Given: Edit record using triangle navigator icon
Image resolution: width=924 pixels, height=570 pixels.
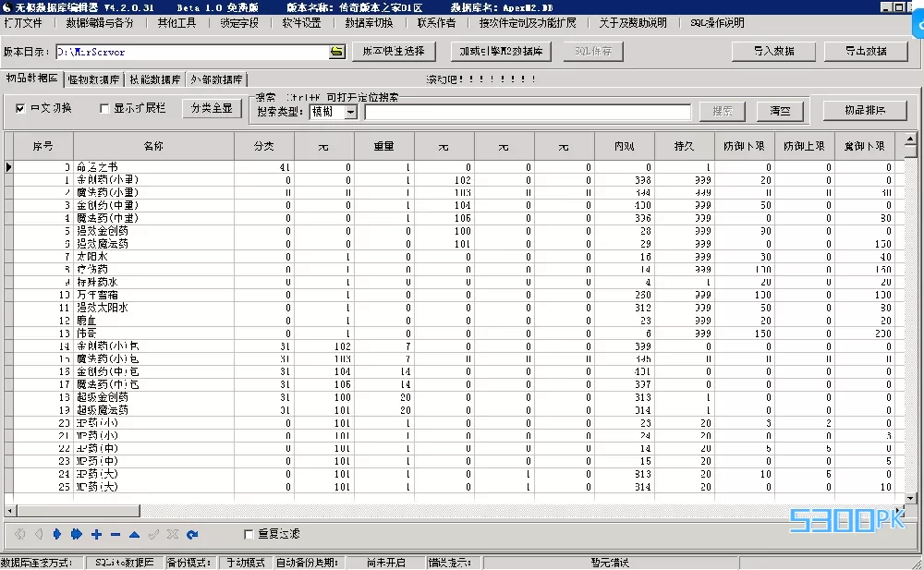Looking at the screenshot, I should tap(134, 534).
